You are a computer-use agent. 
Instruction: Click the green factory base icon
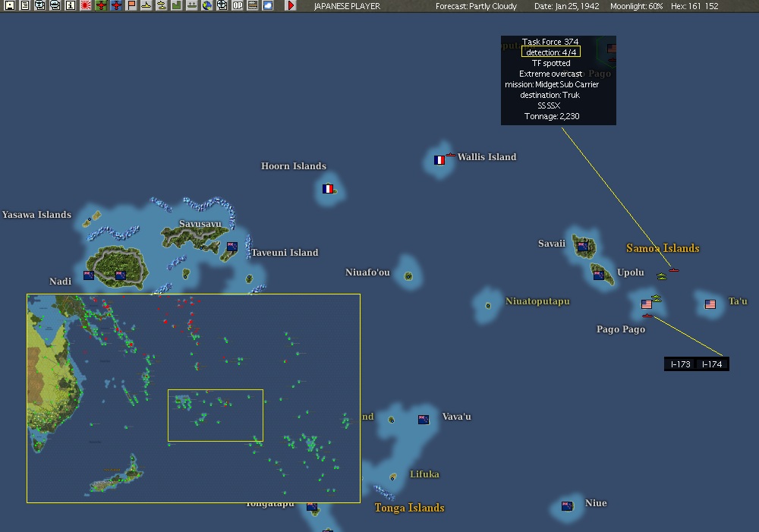(177, 5)
